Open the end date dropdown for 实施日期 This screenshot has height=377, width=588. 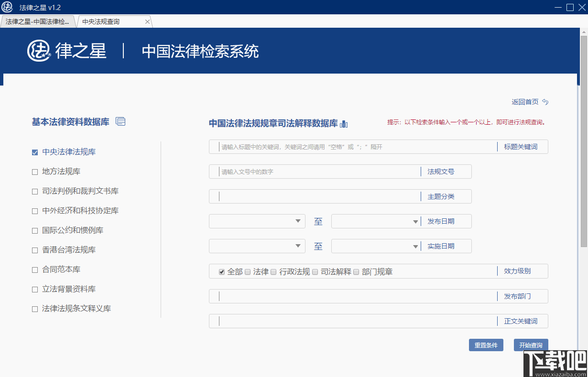(x=415, y=246)
